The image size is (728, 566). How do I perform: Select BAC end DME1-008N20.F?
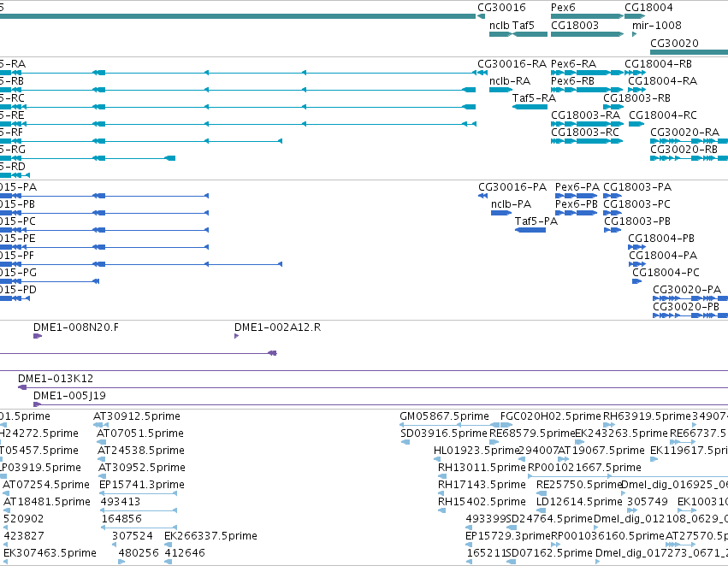tap(75, 327)
